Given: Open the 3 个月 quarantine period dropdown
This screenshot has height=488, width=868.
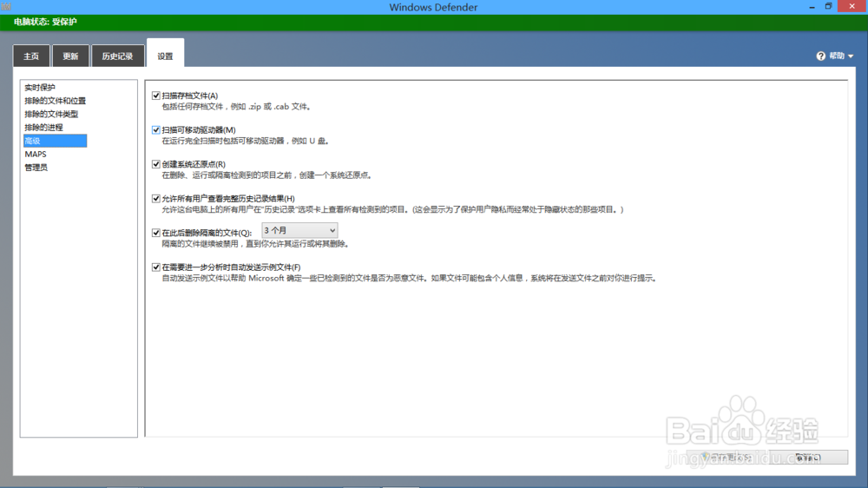Looking at the screenshot, I should click(x=299, y=230).
